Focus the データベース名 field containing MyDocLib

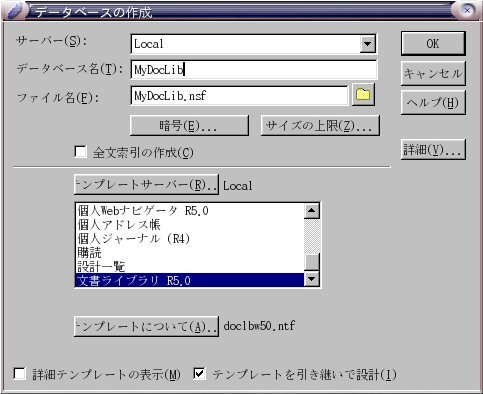click(254, 70)
